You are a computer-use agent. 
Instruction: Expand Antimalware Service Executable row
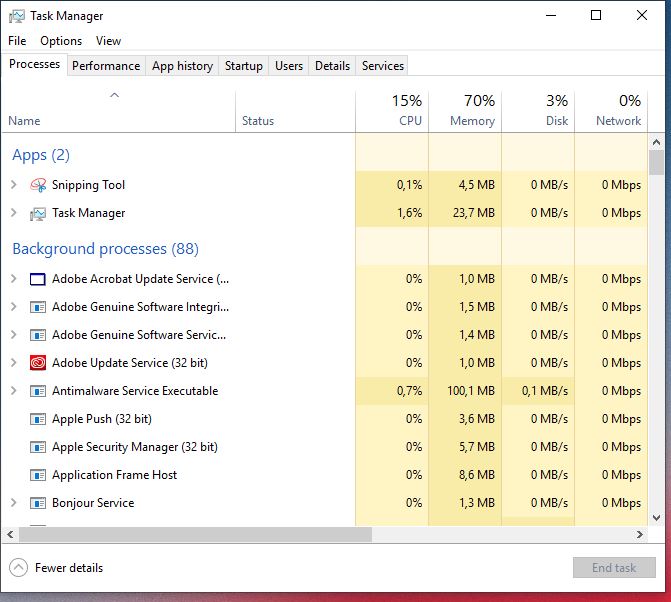(x=14, y=391)
